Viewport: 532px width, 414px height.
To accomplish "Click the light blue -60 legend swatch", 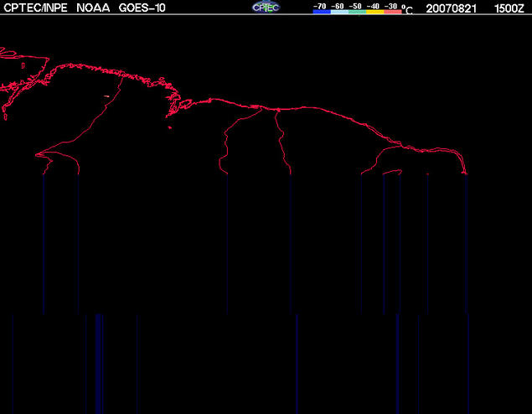I will coord(339,12).
